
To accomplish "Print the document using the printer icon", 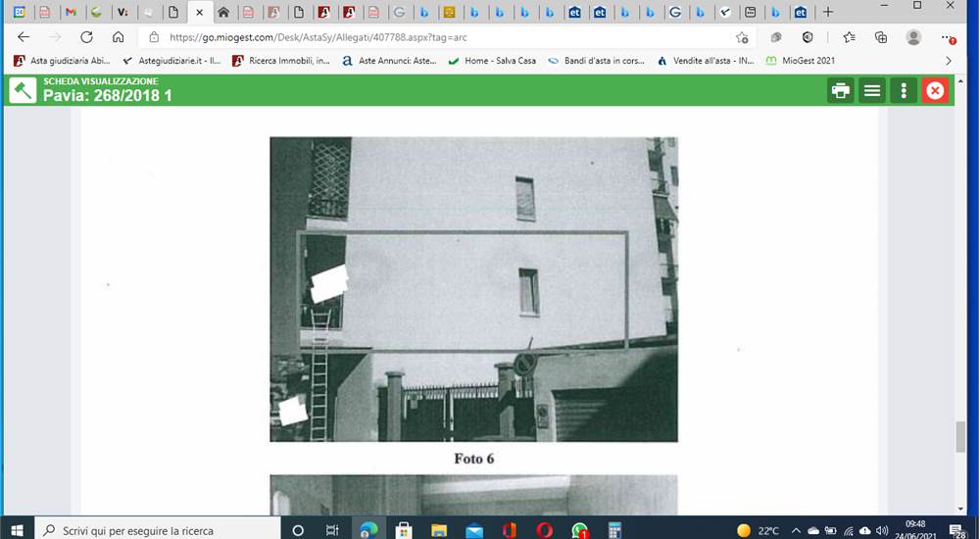I will pos(841,91).
